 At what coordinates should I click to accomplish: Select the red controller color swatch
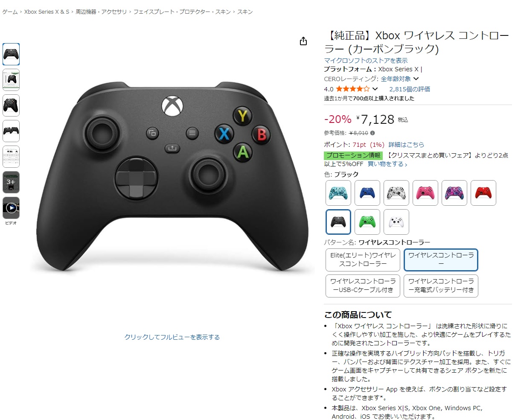coord(483,193)
